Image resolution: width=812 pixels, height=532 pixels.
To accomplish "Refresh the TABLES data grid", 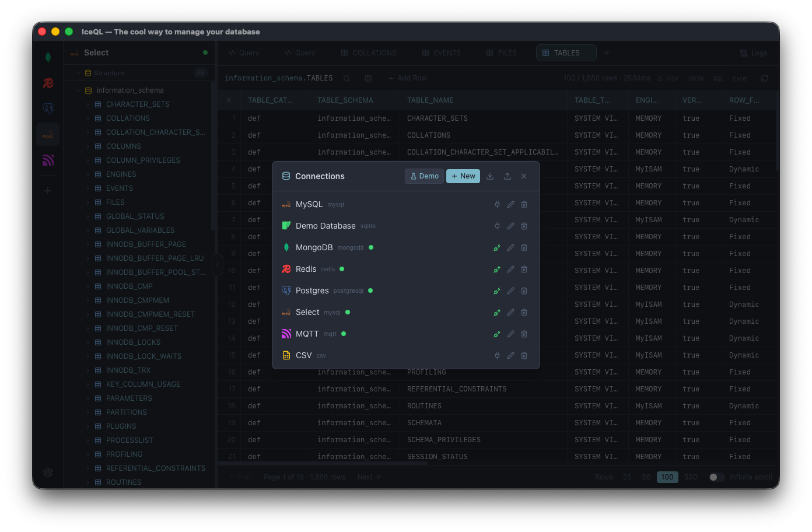I will (x=765, y=78).
